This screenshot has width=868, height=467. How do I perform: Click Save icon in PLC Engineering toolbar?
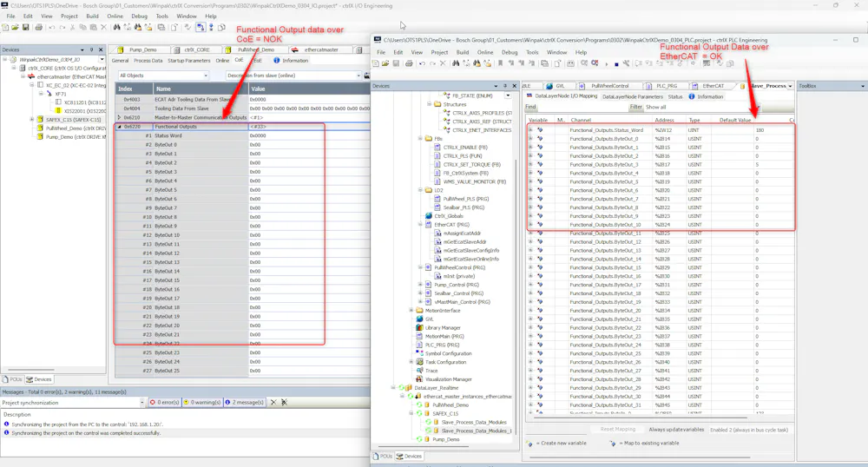[x=397, y=63]
